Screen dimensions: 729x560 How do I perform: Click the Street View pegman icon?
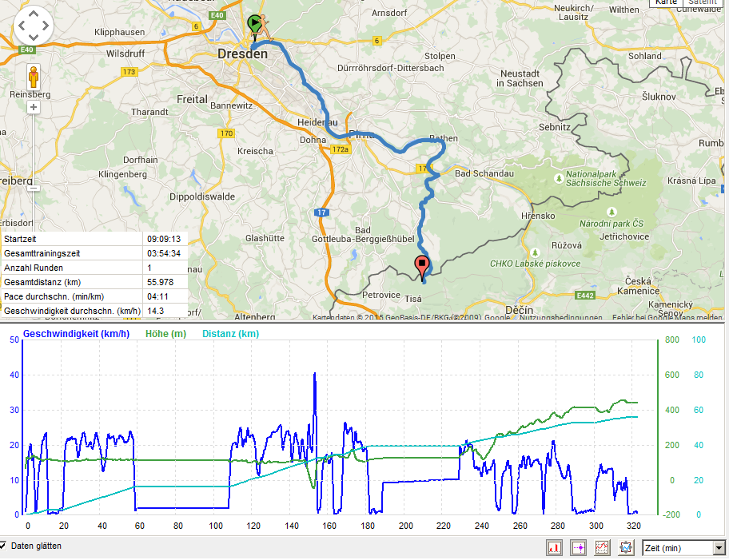pos(34,77)
